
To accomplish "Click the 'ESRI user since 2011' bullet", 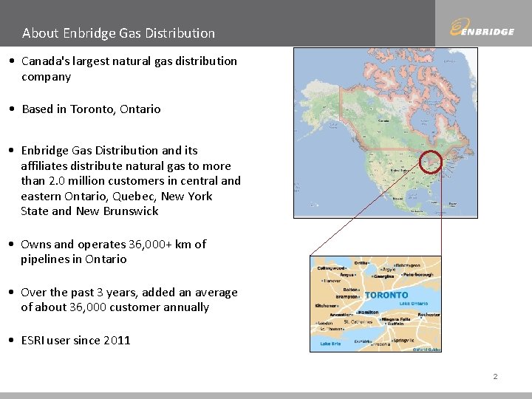I will click(x=76, y=341).
